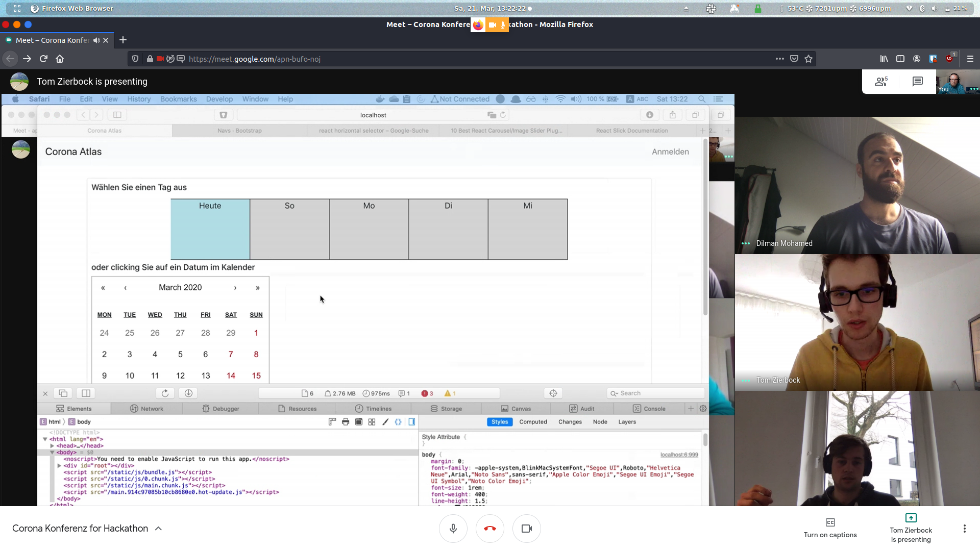Click Firefox home button

click(x=60, y=59)
